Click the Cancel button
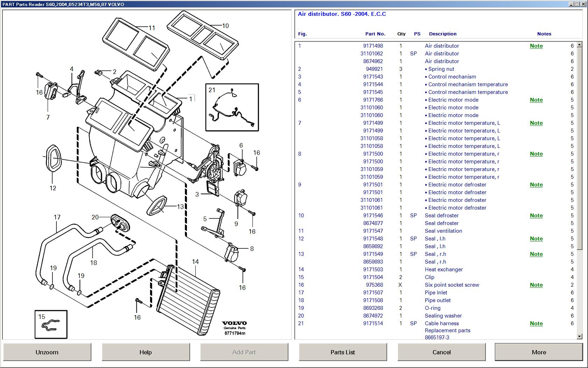 [x=441, y=352]
